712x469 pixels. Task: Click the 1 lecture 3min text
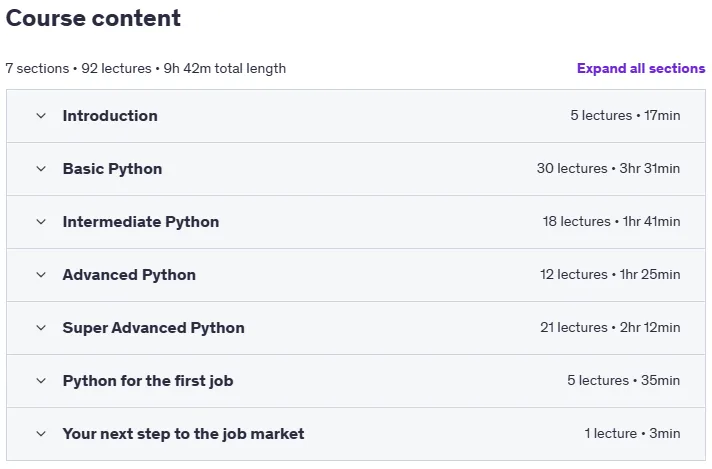(632, 434)
